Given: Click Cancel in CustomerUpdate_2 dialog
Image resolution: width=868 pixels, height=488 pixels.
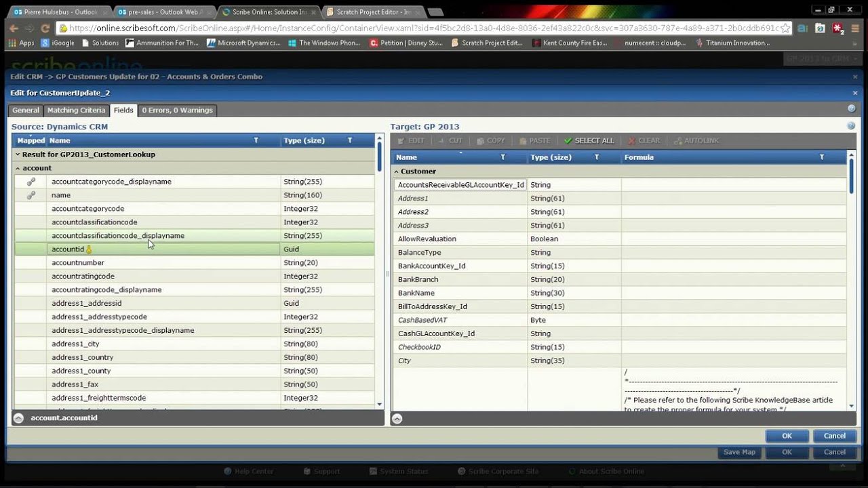Looking at the screenshot, I should 835,436.
